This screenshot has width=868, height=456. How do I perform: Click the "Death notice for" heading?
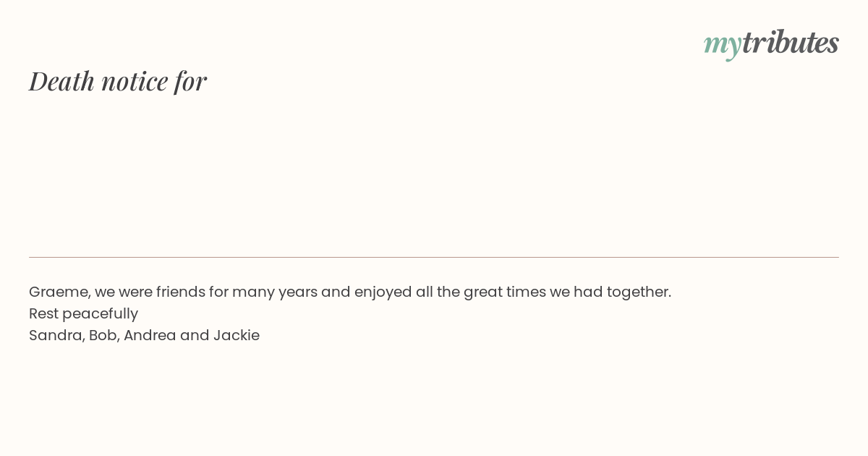point(118,81)
